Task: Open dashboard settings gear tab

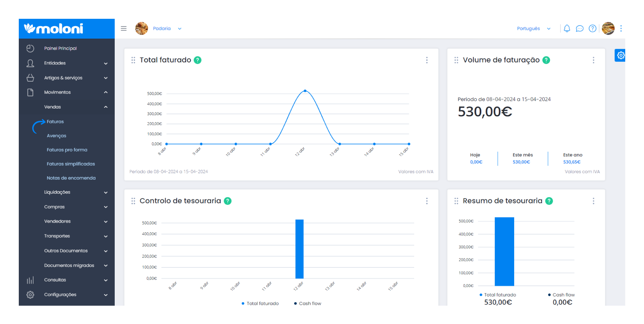Action: pyautogui.click(x=621, y=55)
